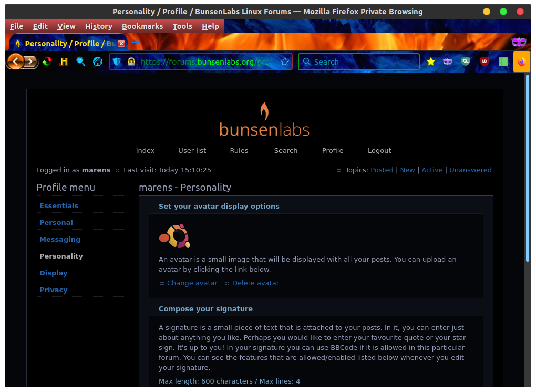Go to the forum Index link
This screenshot has width=536, height=392.
(145, 151)
